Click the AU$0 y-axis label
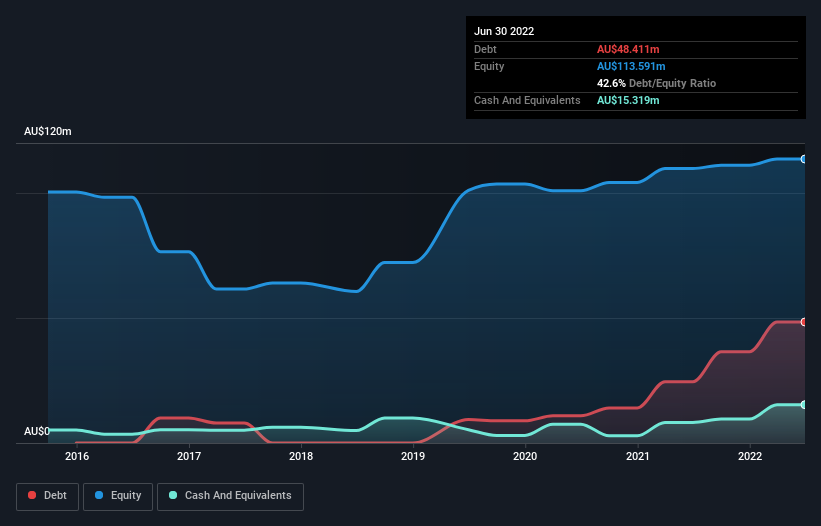821x526 pixels. [x=37, y=431]
